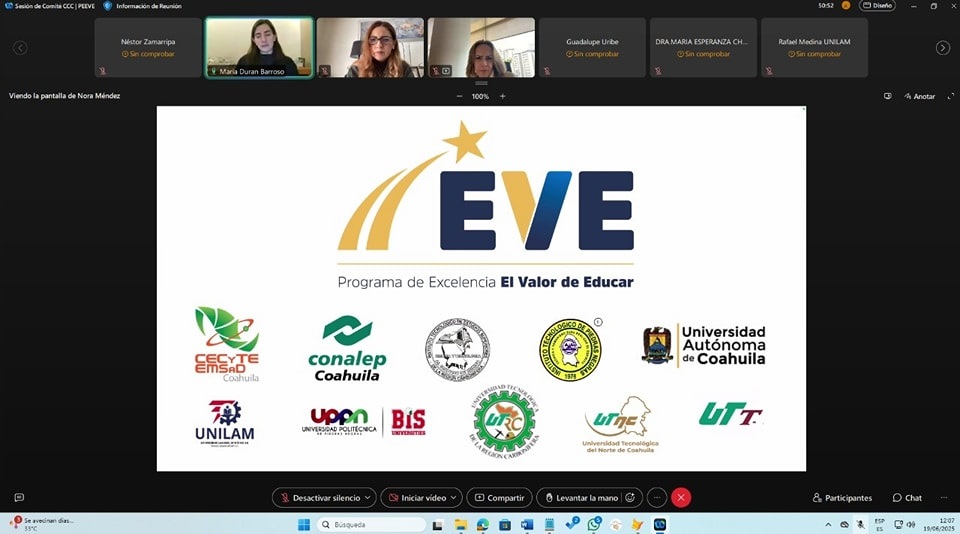
Task: Select DRA.MARIA ESPERANZA CH... participant tile
Action: [703, 48]
